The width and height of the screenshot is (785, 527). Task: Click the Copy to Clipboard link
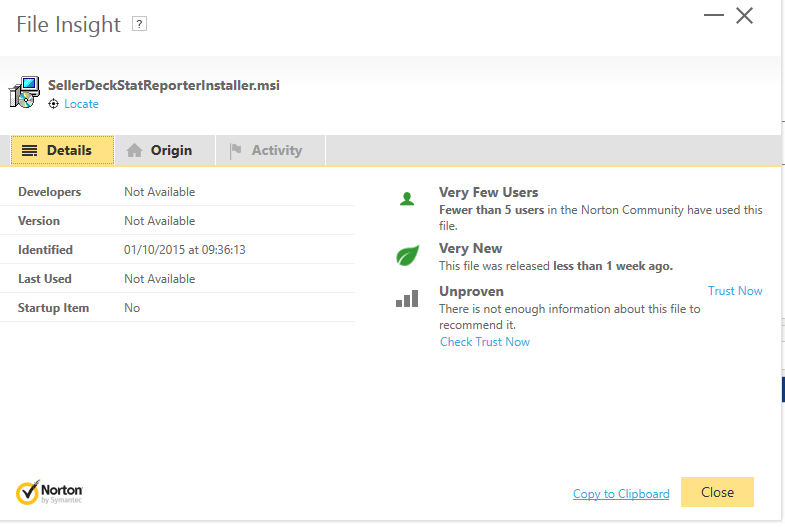coord(621,494)
